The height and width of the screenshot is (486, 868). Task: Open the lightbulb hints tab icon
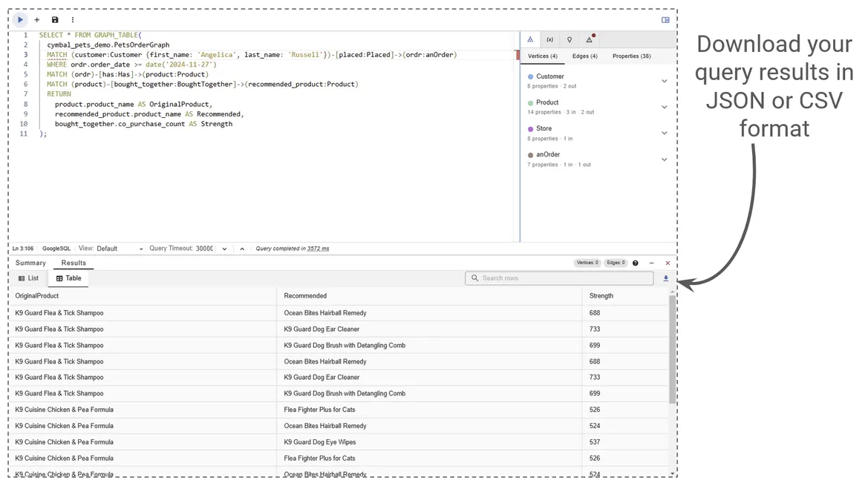pyautogui.click(x=569, y=39)
